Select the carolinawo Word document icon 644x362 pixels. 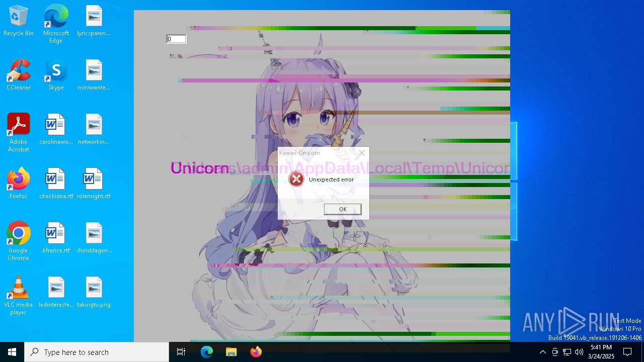56,130
